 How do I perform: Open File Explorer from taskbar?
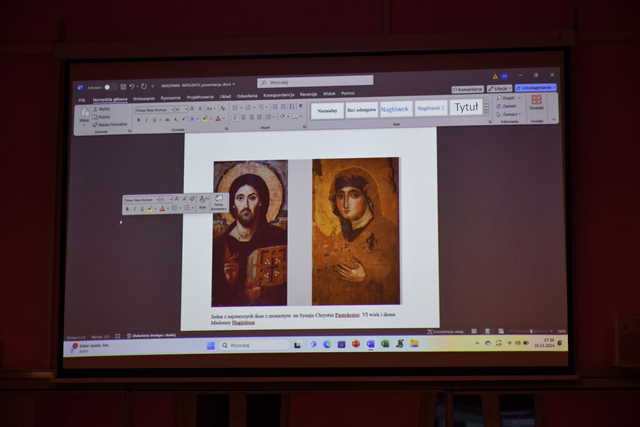414,343
